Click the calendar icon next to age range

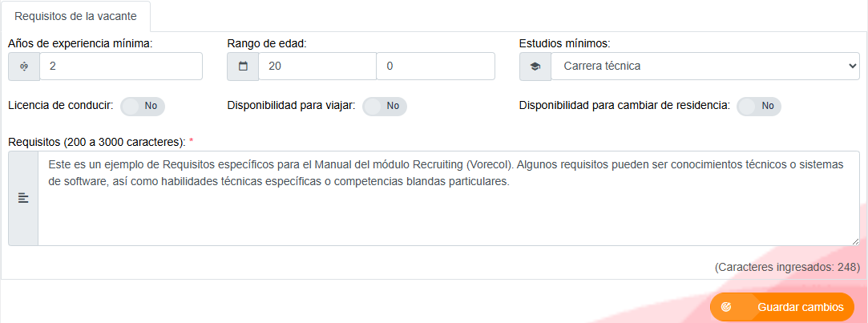[243, 67]
